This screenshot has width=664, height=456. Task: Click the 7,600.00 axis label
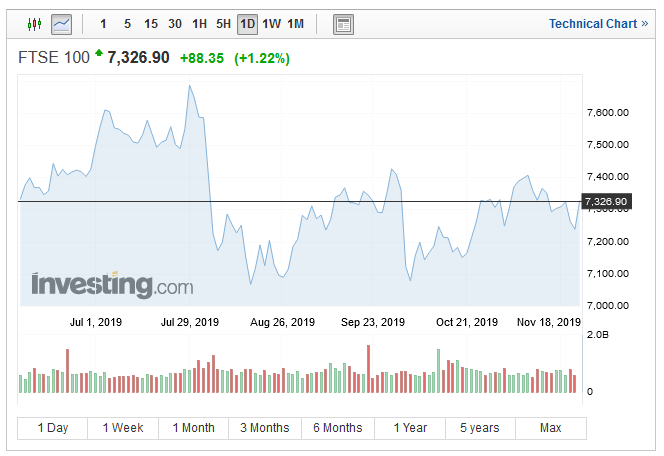608,113
